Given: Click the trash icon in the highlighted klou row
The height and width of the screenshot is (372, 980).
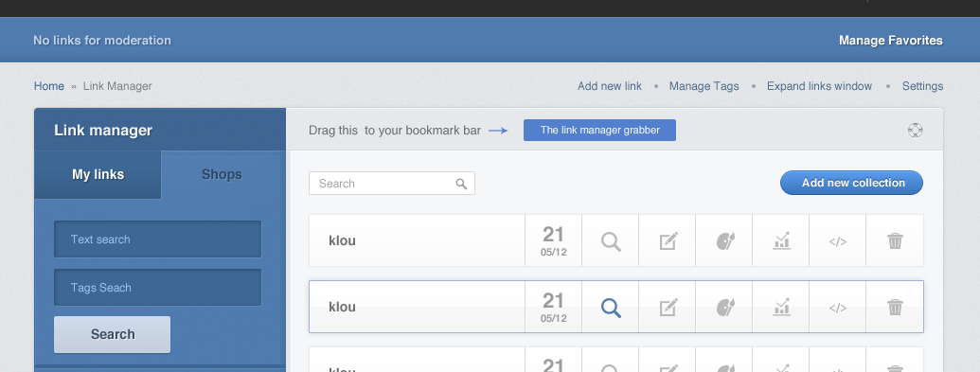Looking at the screenshot, I should pos(895,307).
